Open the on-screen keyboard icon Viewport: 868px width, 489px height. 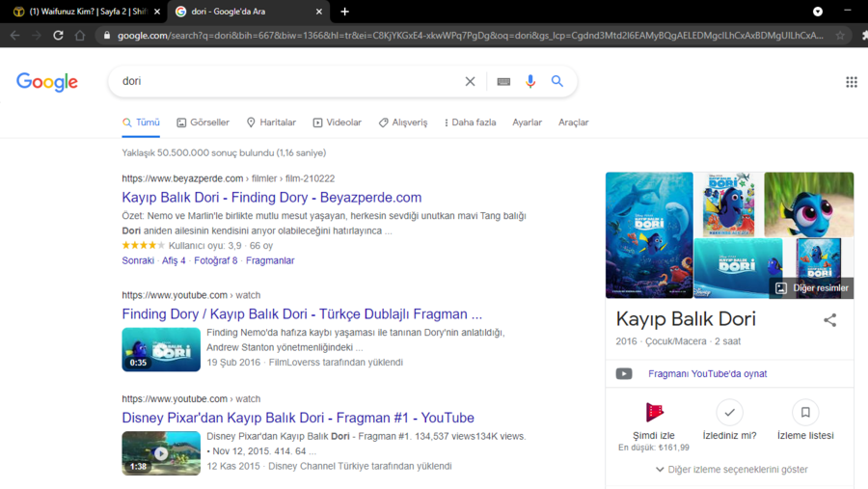click(503, 82)
